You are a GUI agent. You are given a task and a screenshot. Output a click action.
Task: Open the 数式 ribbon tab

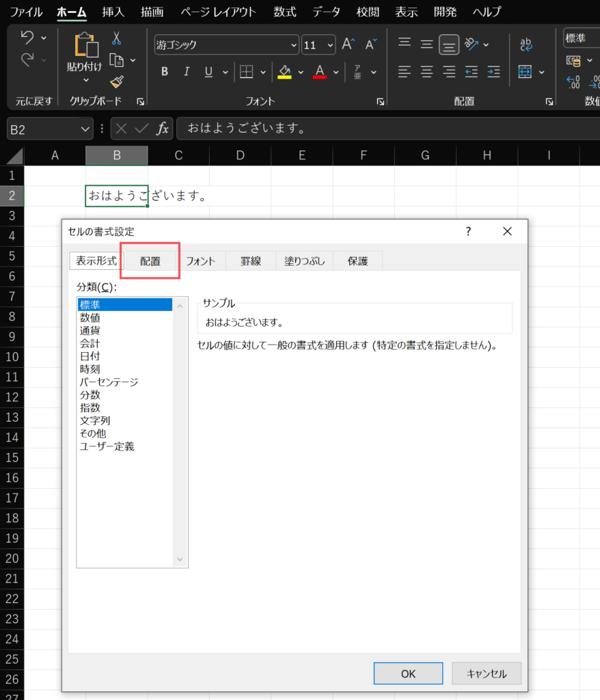[284, 12]
